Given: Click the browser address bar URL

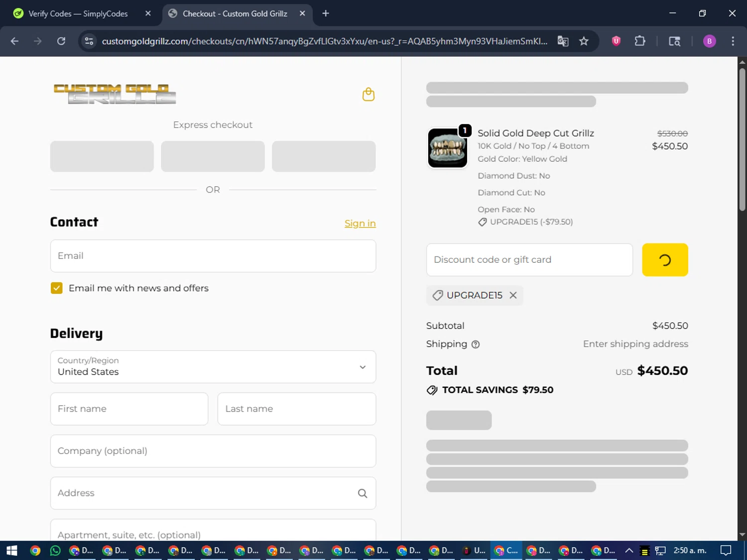Looking at the screenshot, I should [x=325, y=41].
